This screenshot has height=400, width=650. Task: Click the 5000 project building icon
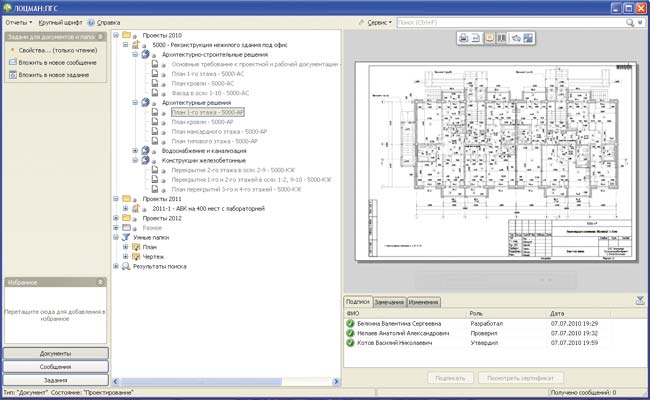(136, 45)
